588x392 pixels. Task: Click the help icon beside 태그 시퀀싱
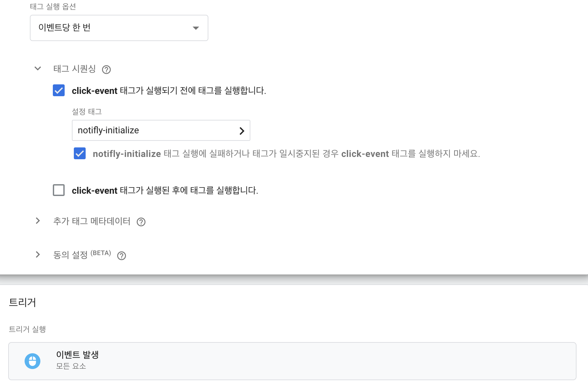(x=106, y=69)
